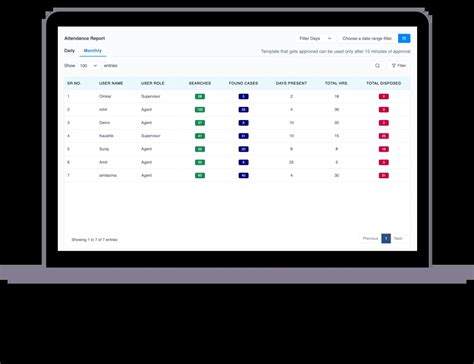Click the Showing 1 to 7 of 7 entries text
This screenshot has width=474, height=364.
[94, 240]
